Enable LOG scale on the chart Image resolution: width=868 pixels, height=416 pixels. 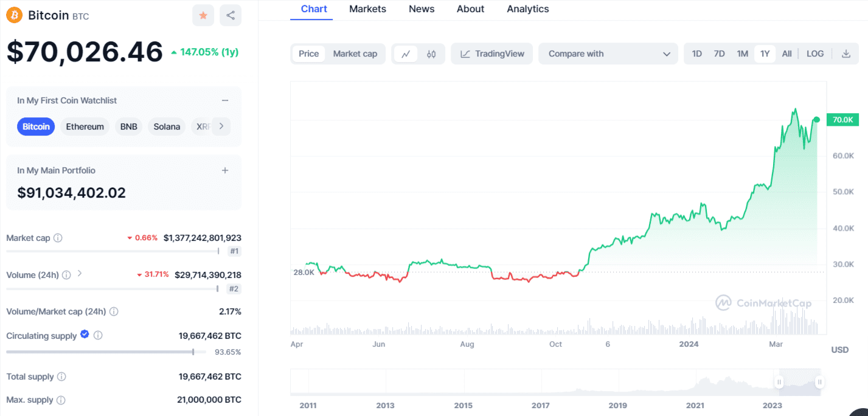tap(814, 54)
